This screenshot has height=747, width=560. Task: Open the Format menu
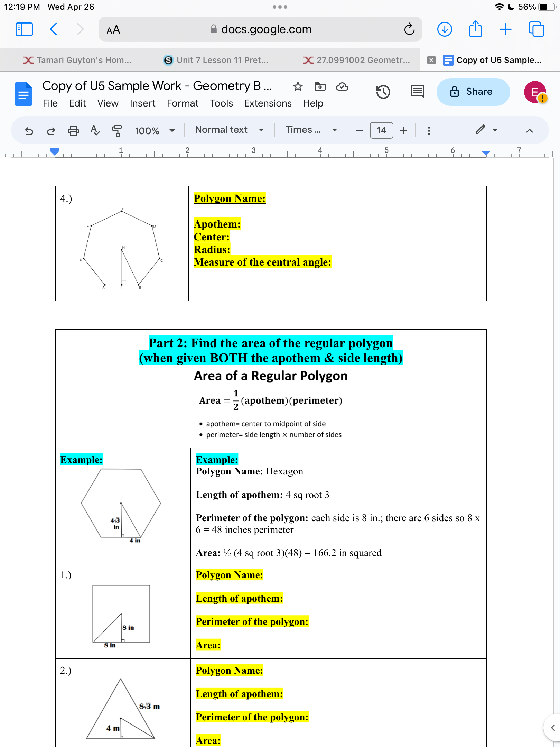[183, 103]
